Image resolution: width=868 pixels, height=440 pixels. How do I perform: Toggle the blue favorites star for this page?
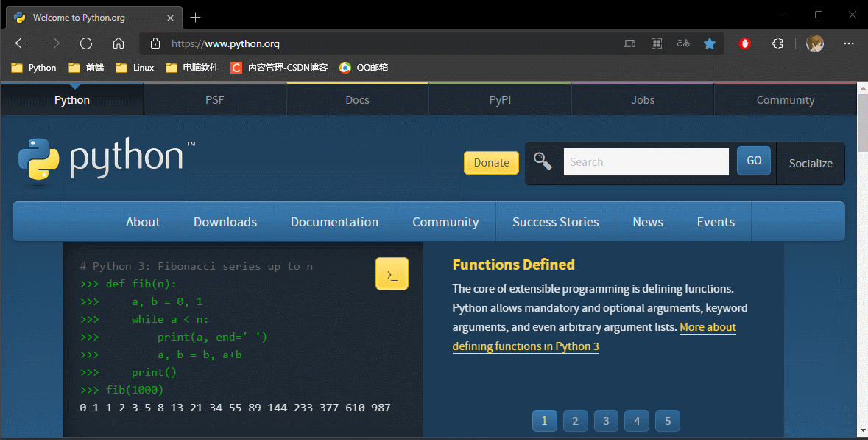tap(709, 43)
